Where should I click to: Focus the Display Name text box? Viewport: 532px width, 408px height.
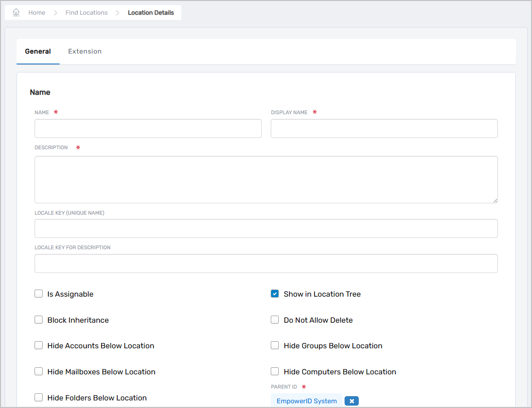pyautogui.click(x=384, y=128)
